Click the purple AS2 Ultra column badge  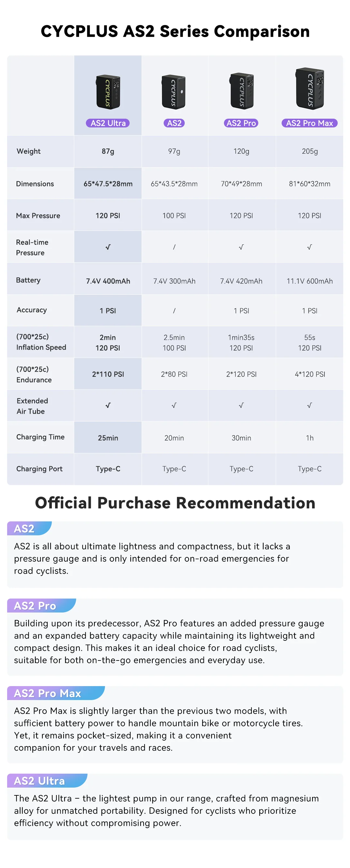pyautogui.click(x=108, y=123)
